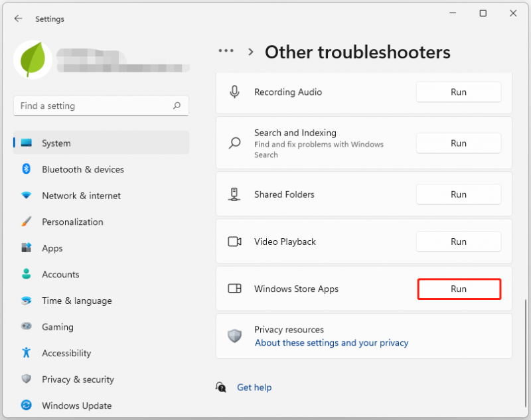Click the magnifier icon in search box

tap(177, 105)
